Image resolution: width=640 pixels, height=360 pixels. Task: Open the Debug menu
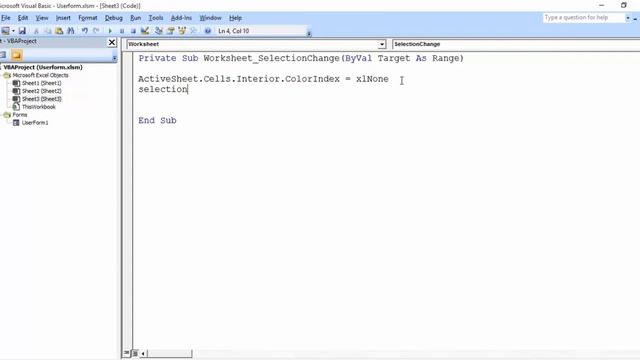click(x=113, y=18)
